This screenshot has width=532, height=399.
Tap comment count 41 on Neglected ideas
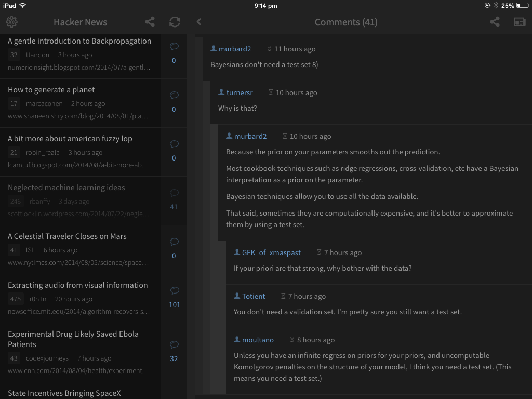pos(174,207)
